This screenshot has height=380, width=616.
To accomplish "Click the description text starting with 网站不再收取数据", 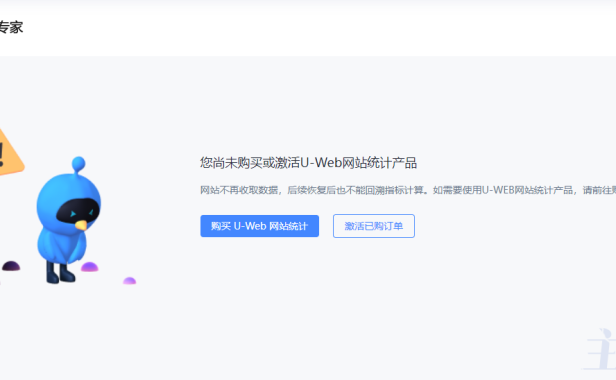I will (x=408, y=190).
